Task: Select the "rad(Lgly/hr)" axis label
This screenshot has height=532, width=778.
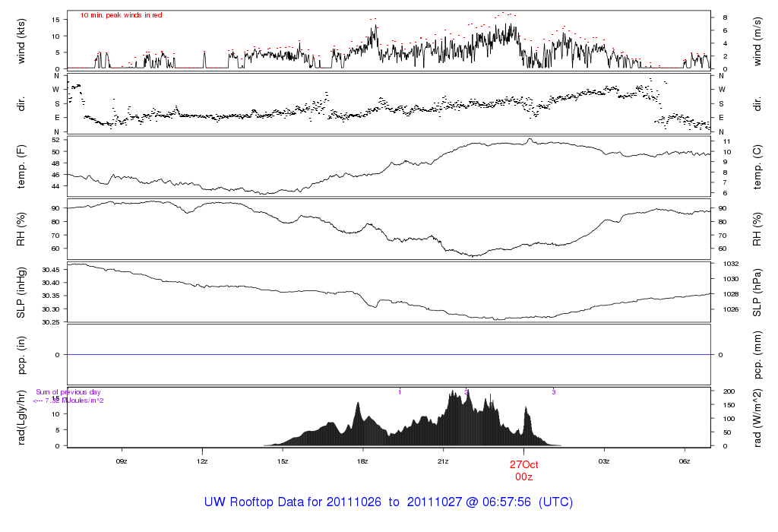Action: click(x=21, y=417)
